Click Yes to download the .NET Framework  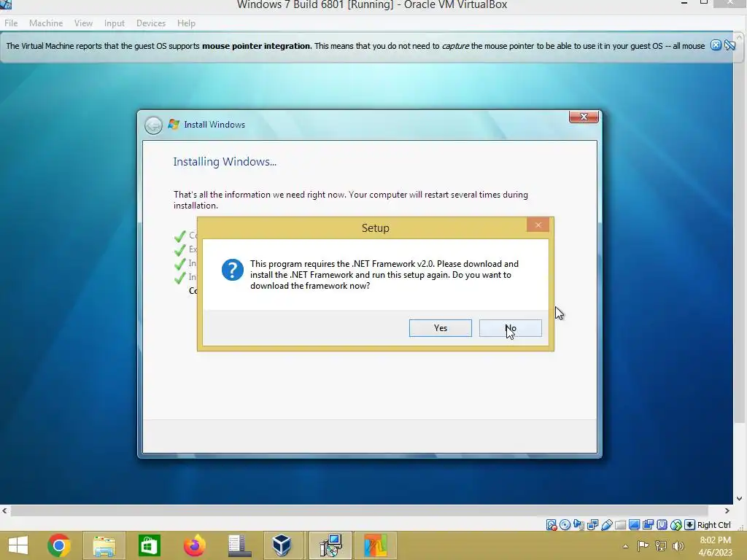[x=440, y=328]
